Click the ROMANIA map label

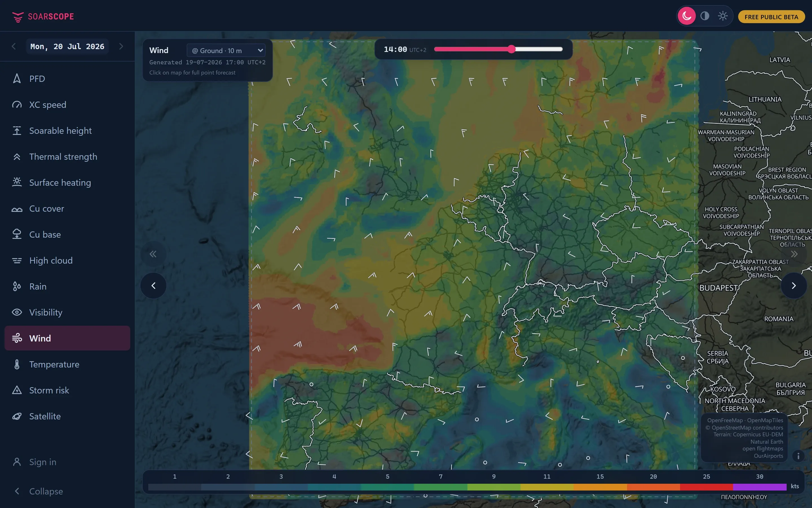(779, 319)
